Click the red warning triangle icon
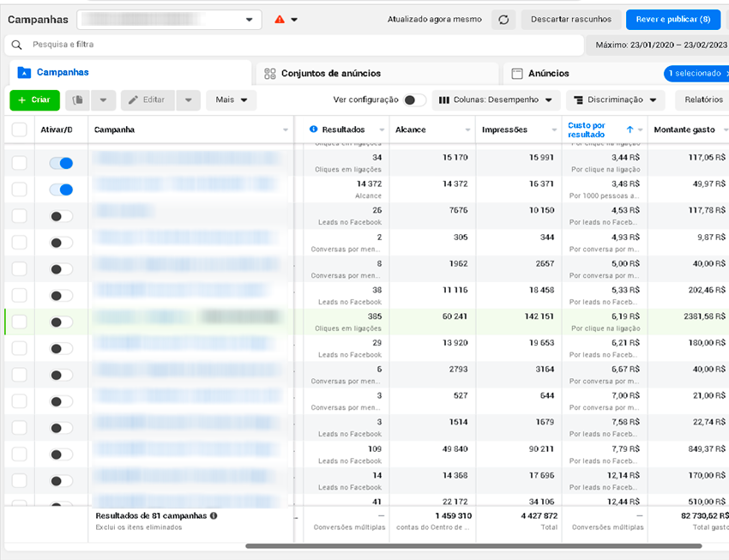The image size is (729, 560). 280,20
